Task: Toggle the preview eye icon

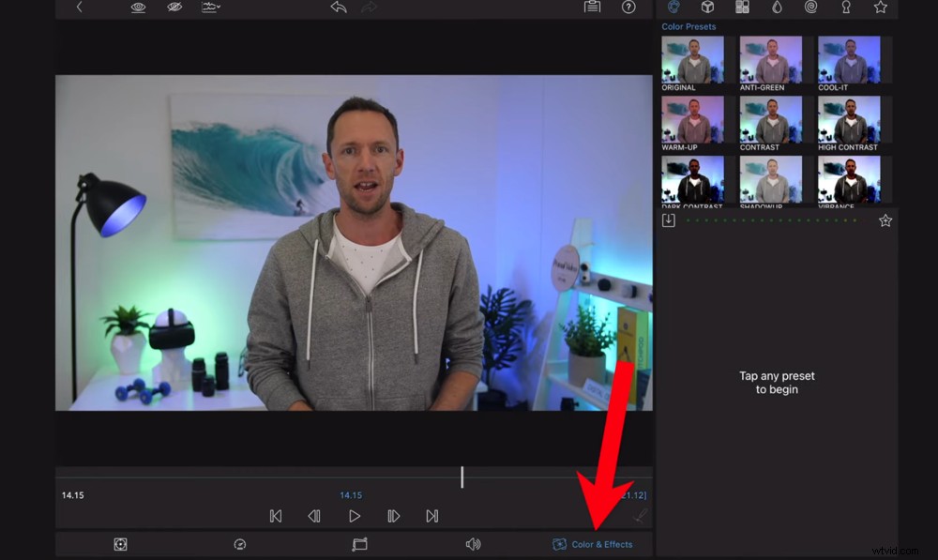Action: [138, 8]
